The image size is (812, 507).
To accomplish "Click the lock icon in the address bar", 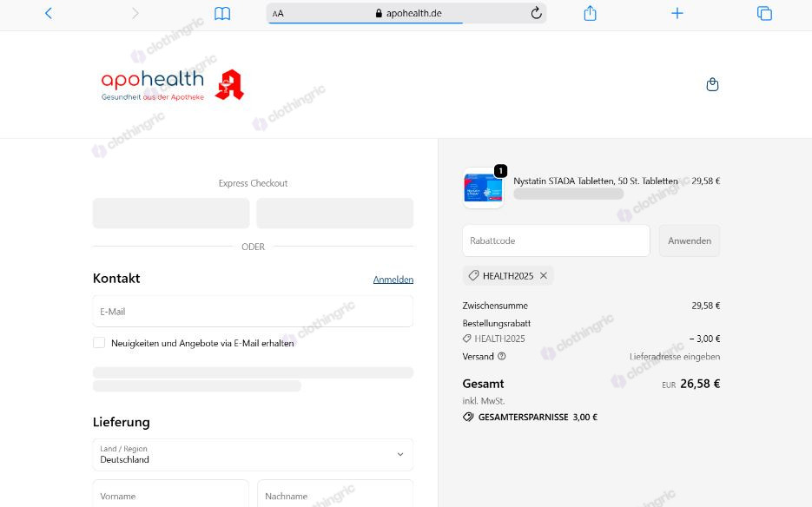I will [379, 14].
